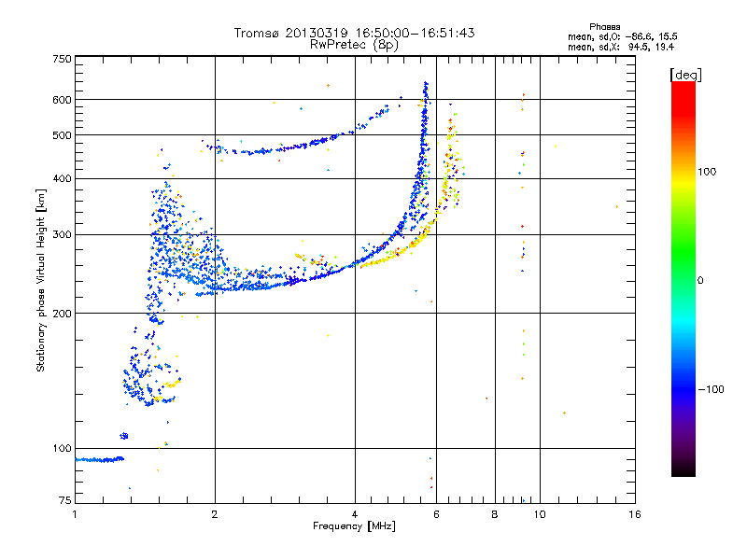This screenshot has height=560, width=747.
Task: Click the plot title 'Tromsø 20130319 16:50:00-16:51:43'
Action: coord(354,33)
